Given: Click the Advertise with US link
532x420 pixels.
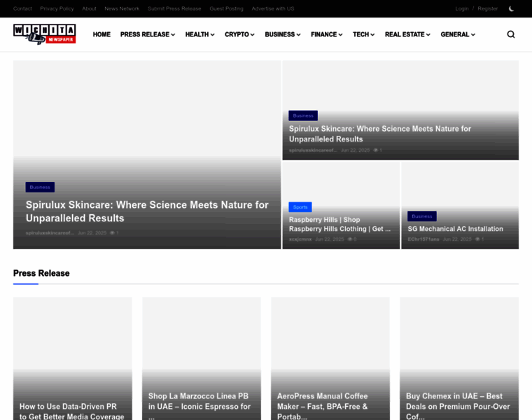Looking at the screenshot, I should 273,8.
